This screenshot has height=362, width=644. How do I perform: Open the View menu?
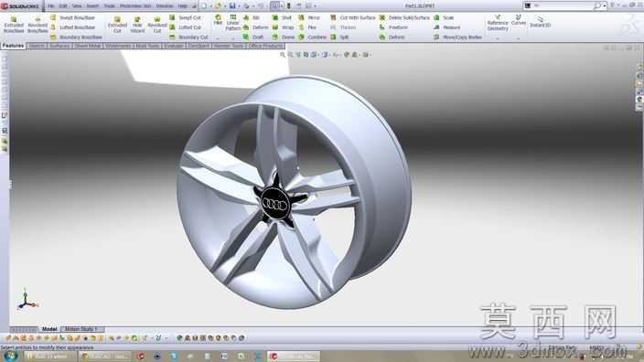[77, 5]
